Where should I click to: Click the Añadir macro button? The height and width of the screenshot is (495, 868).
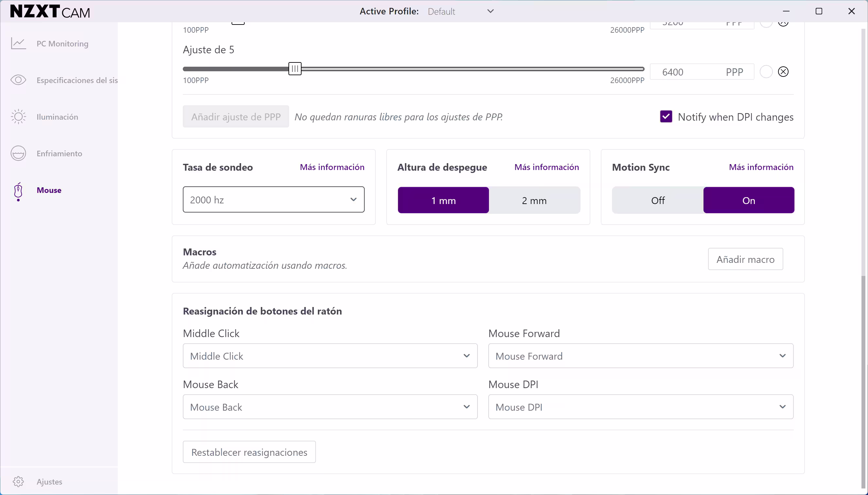pos(745,259)
